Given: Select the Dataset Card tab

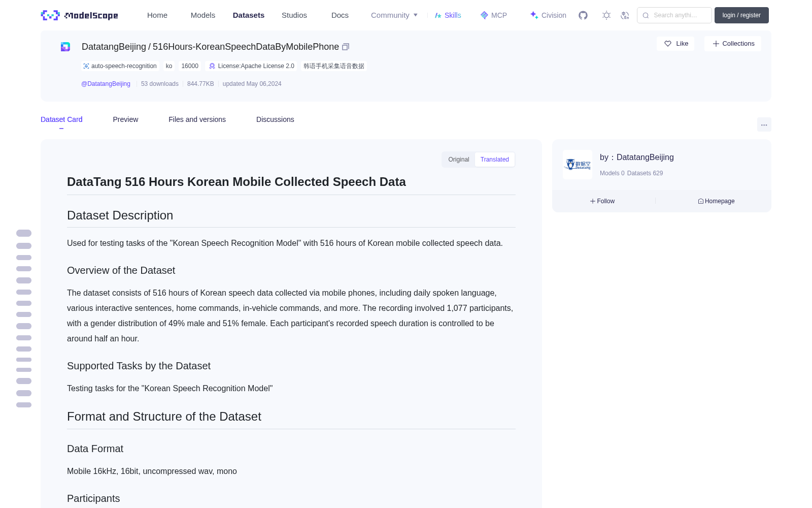Looking at the screenshot, I should tap(61, 119).
